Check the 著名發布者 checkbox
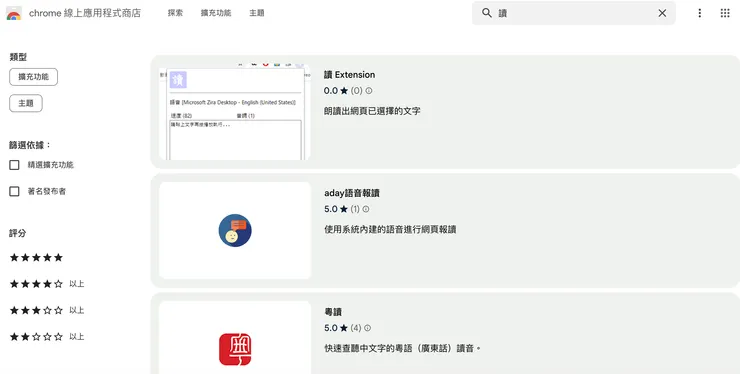740x374 pixels. click(14, 191)
